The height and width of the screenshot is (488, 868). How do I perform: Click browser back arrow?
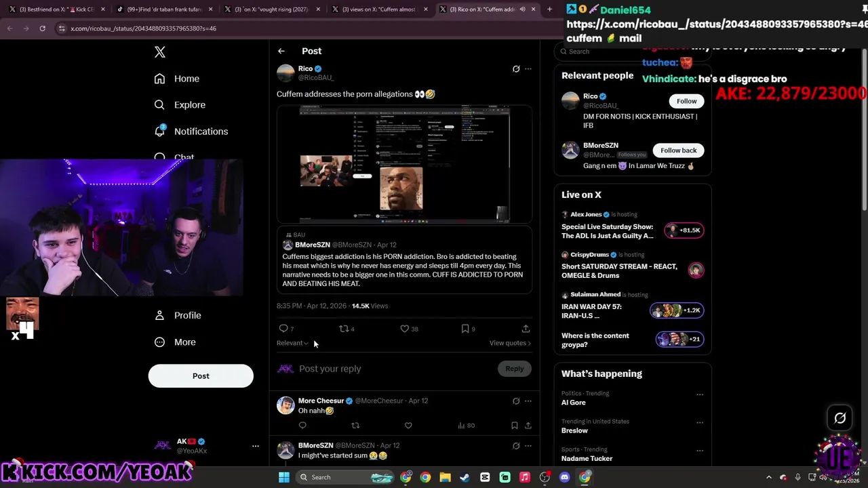9,28
